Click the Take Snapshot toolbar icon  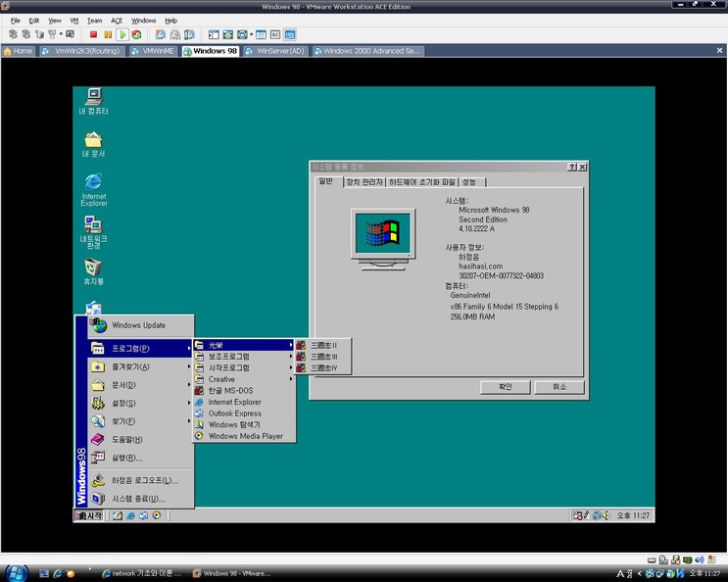pyautogui.click(x=161, y=34)
